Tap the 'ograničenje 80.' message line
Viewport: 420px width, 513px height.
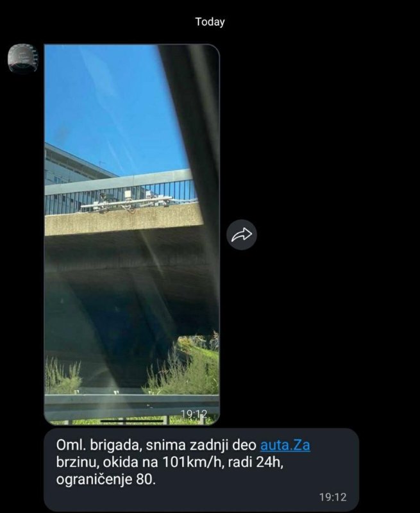click(106, 480)
